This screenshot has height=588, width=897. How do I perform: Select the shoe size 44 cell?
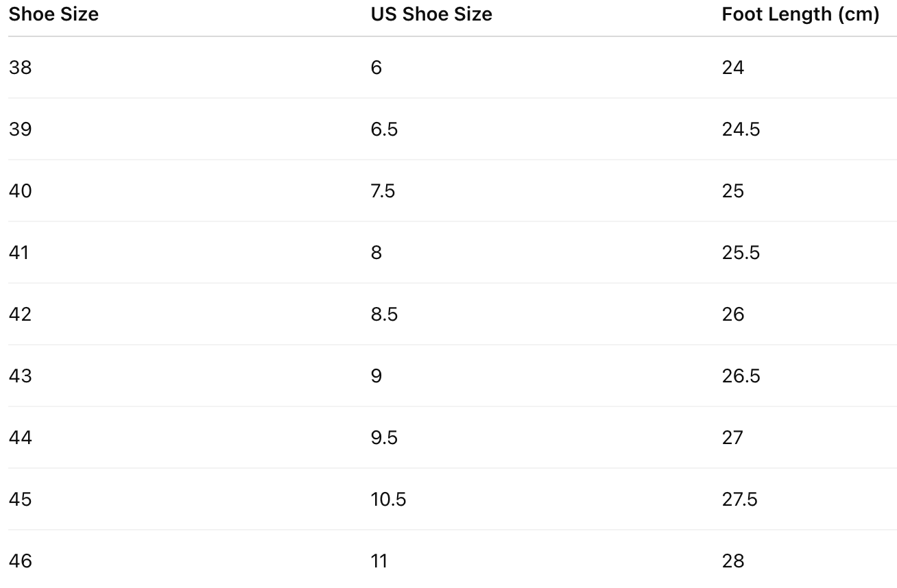pyautogui.click(x=21, y=437)
